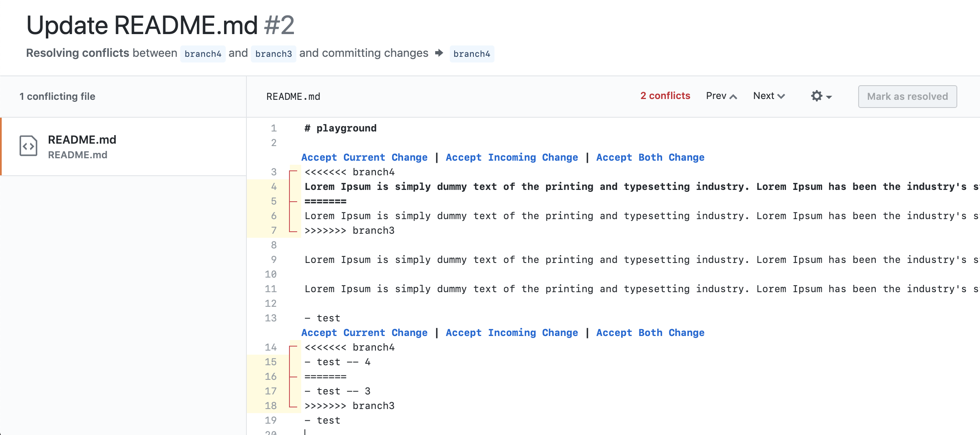The width and height of the screenshot is (980, 435).
Task: Click the '<<<<<<< branch4' marker on line 14
Action: pyautogui.click(x=350, y=347)
